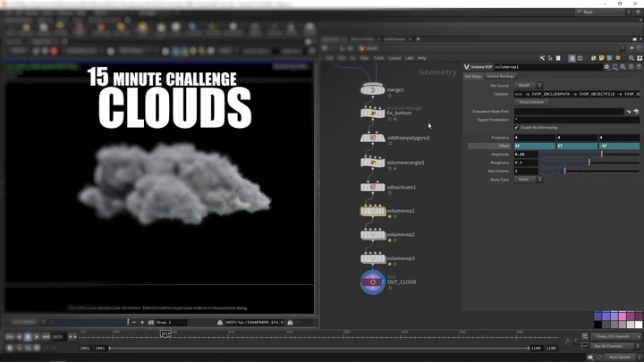644x362 pixels.
Task: Pick the pink color swatch in palette
Action: [x=623, y=316]
